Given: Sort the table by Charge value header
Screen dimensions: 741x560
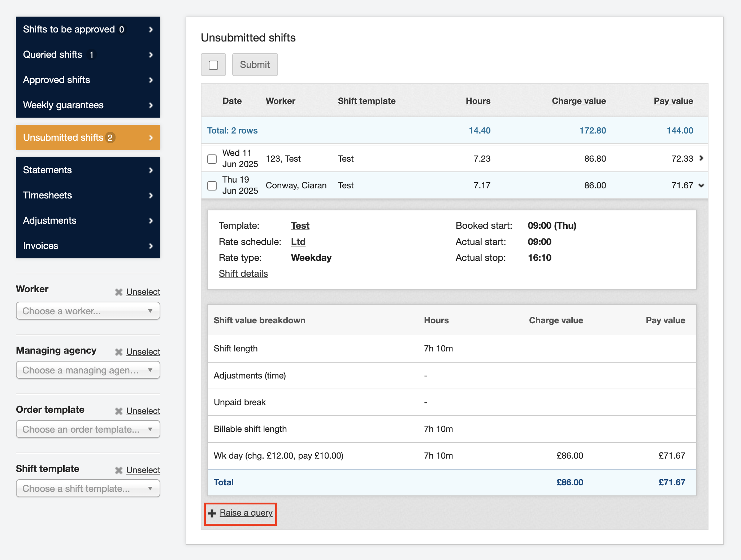Looking at the screenshot, I should point(578,101).
